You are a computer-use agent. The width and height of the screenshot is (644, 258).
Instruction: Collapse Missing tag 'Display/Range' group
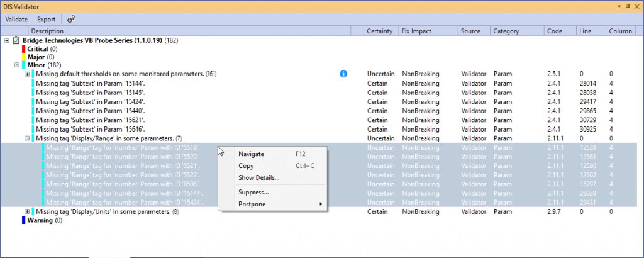(x=27, y=138)
